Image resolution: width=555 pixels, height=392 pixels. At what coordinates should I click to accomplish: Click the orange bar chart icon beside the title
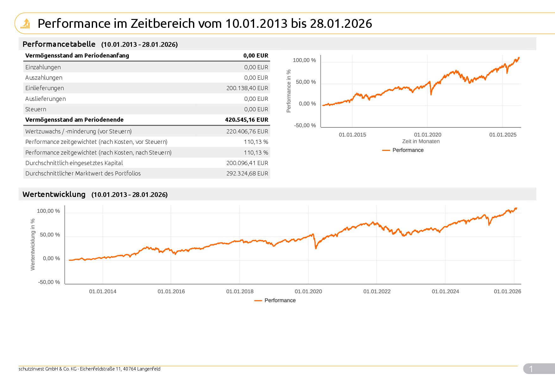pyautogui.click(x=25, y=23)
